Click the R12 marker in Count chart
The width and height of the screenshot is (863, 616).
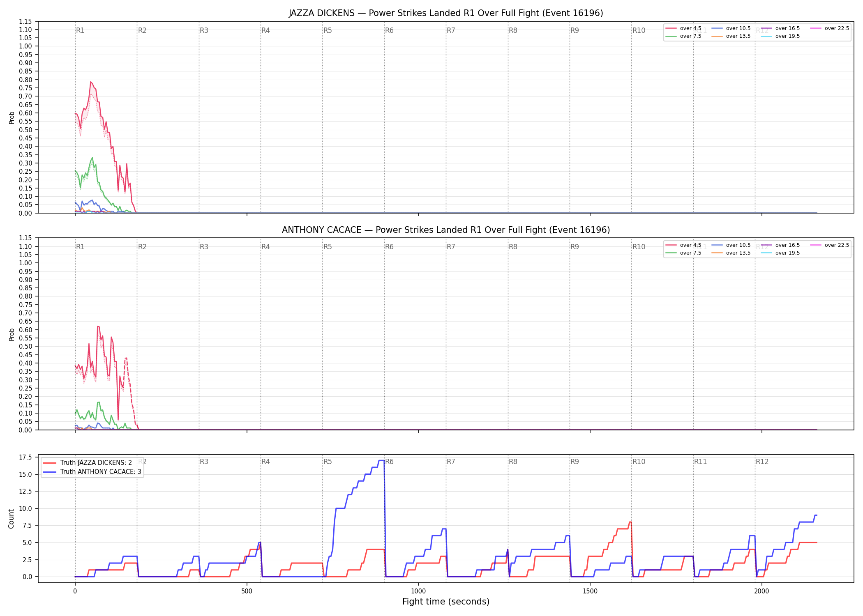(x=762, y=462)
